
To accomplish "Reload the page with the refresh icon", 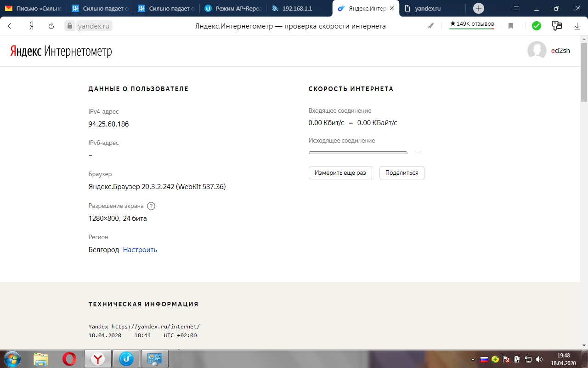I will coord(51,26).
